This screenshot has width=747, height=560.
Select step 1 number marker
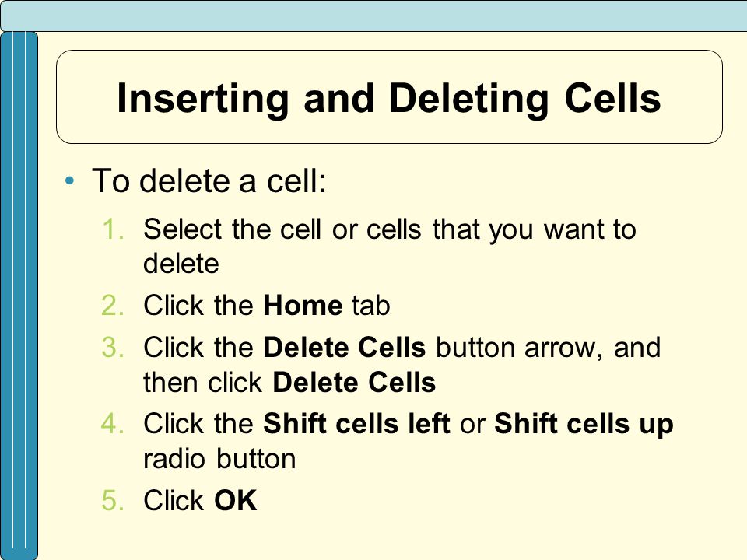[113, 229]
